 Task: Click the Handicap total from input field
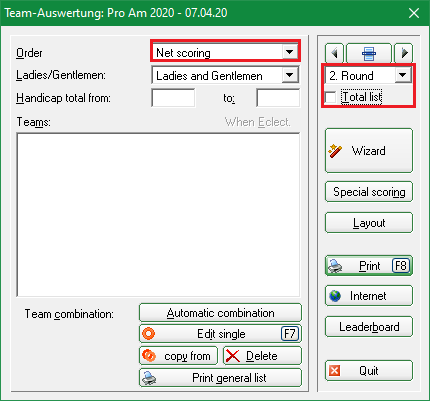173,98
